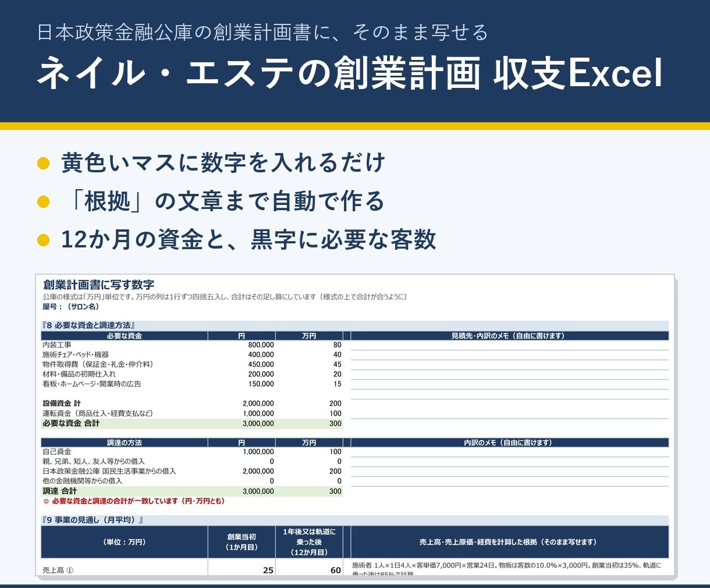The width and height of the screenshot is (710, 588).
Task: Select the 看板・ホームページ・開業時の広告 label
Action: [x=91, y=384]
